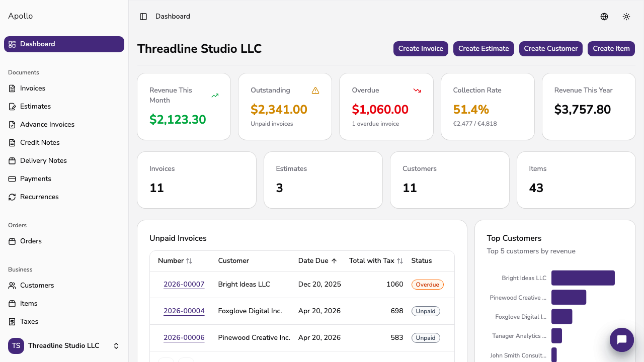Switch theme with the sun icon
Image resolution: width=644 pixels, height=362 pixels.
626,17
